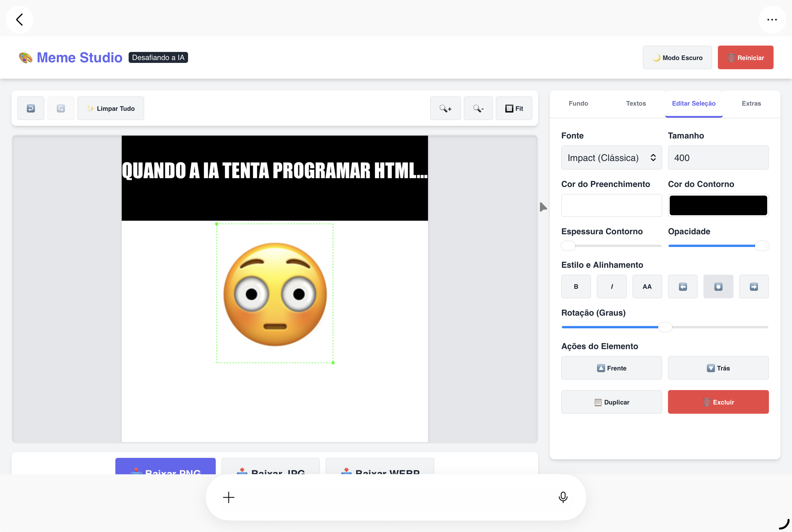Viewport: 792px width, 532px height.
Task: Click the top-left green selection handle
Action: pos(217,224)
